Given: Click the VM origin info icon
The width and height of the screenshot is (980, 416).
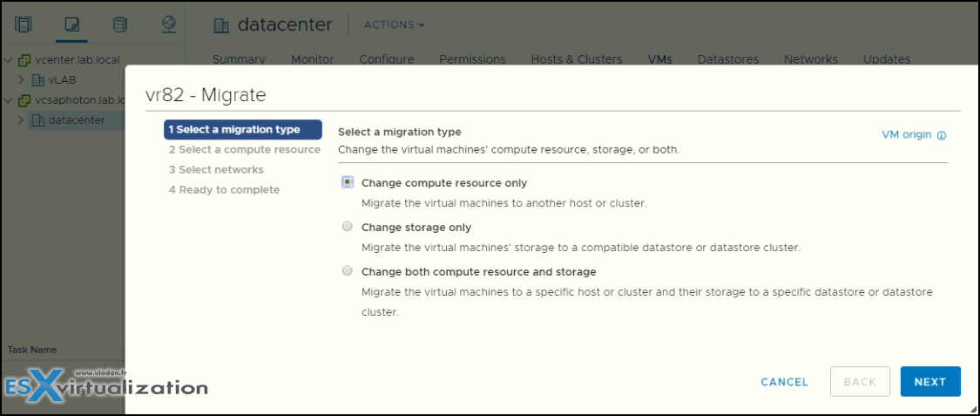Looking at the screenshot, I should click(x=942, y=135).
